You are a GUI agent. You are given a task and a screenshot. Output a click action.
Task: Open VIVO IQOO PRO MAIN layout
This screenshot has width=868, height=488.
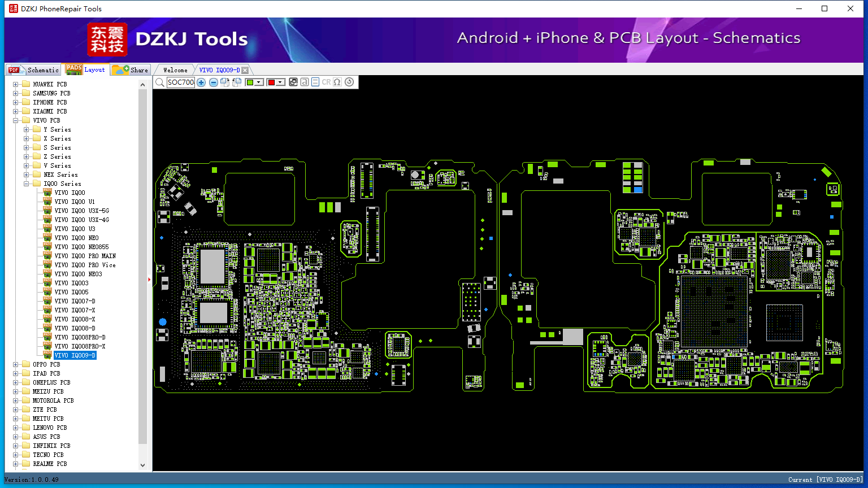point(85,256)
